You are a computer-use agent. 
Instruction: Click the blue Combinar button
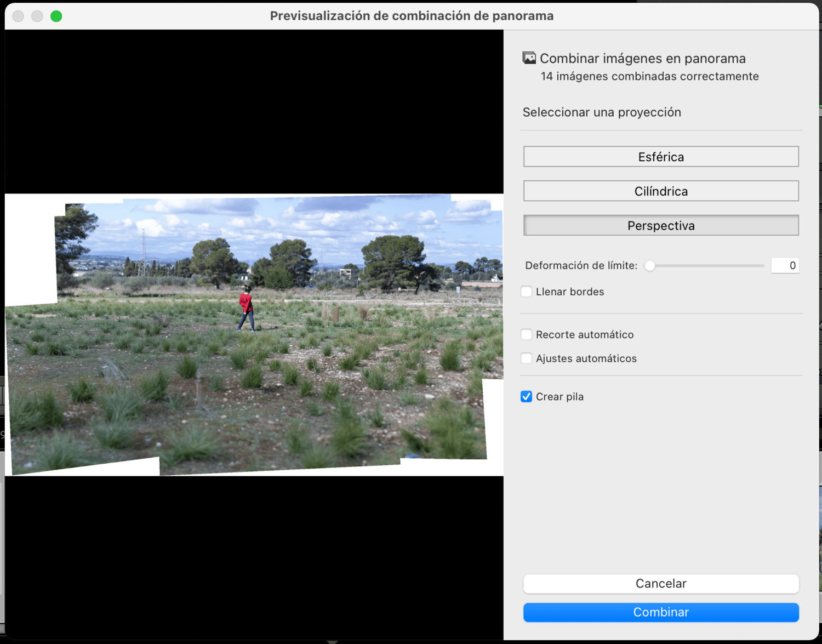coord(661,612)
